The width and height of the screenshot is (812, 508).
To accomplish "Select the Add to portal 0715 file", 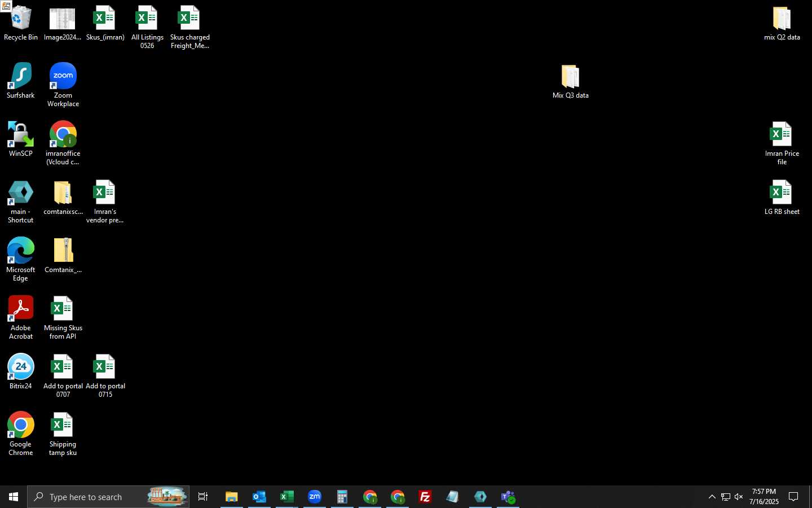I will (x=105, y=376).
